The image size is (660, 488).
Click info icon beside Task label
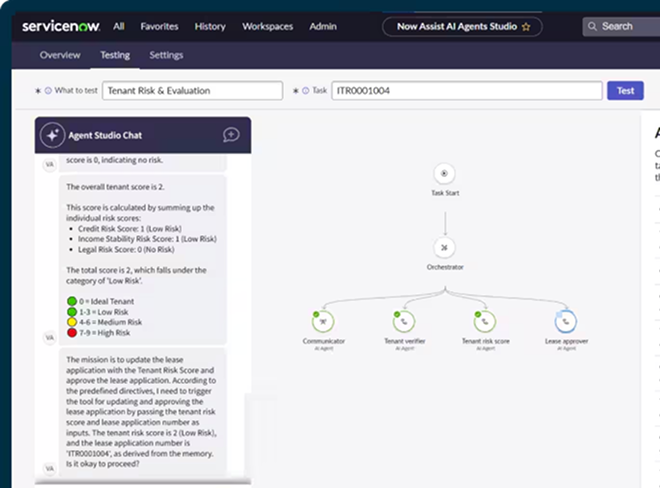tap(306, 91)
